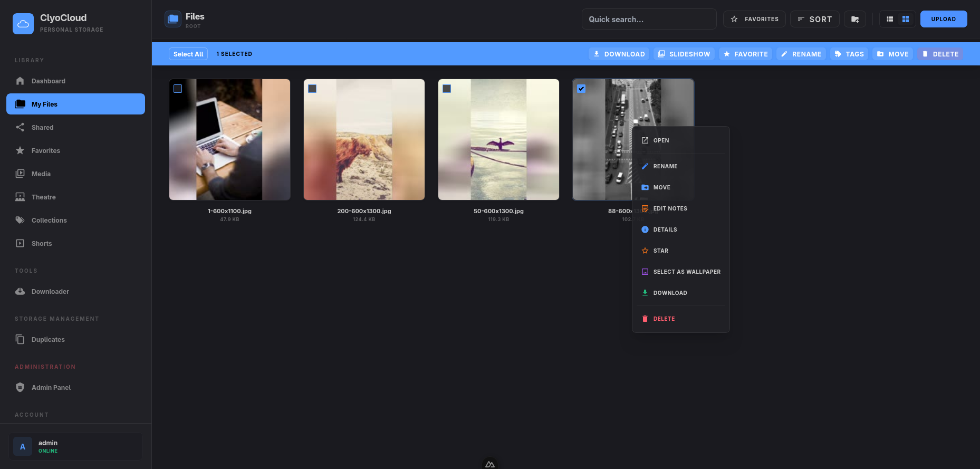Click the Favorites star icon in sidebar
The image size is (980, 469).
click(x=20, y=150)
